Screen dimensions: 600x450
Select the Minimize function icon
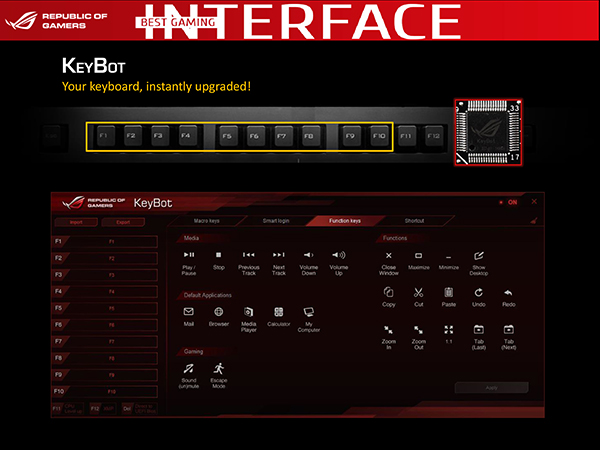click(448, 256)
